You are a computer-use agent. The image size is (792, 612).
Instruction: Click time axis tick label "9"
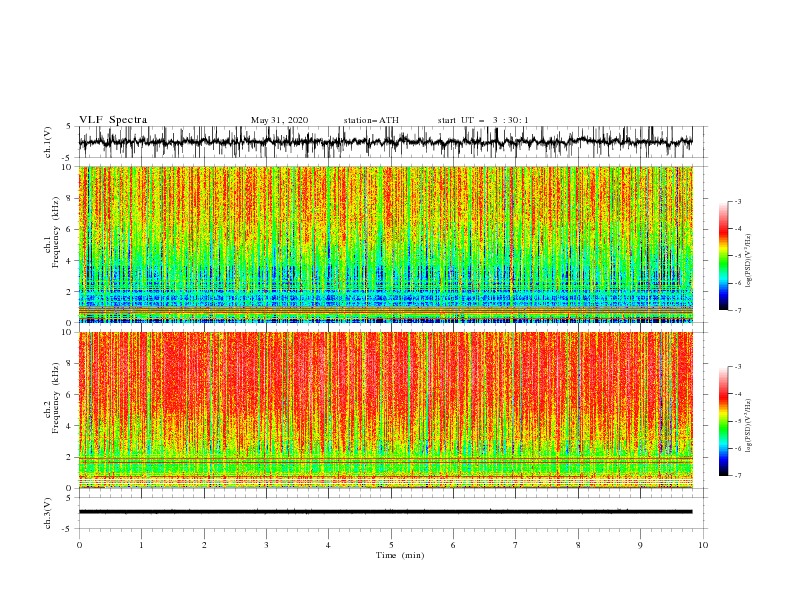pyautogui.click(x=640, y=545)
